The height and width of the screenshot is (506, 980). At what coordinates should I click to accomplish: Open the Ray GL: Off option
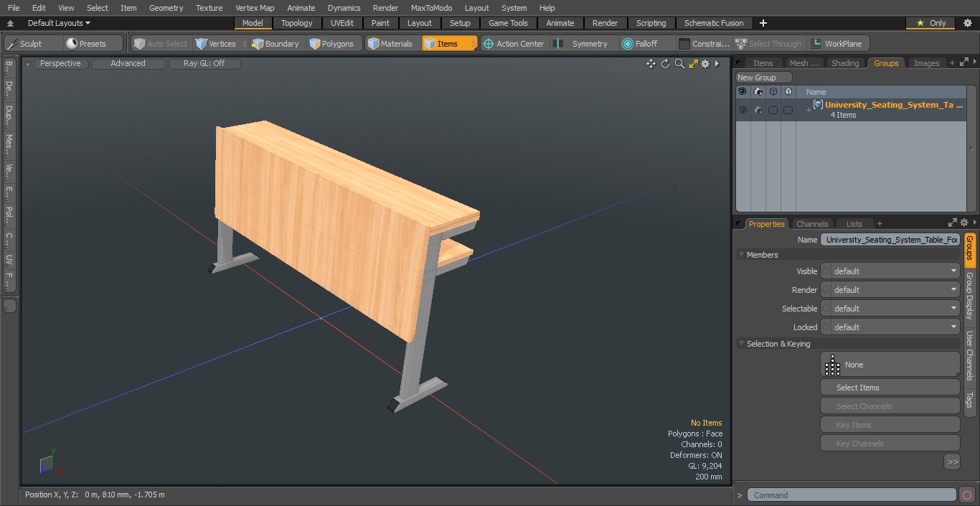point(204,64)
